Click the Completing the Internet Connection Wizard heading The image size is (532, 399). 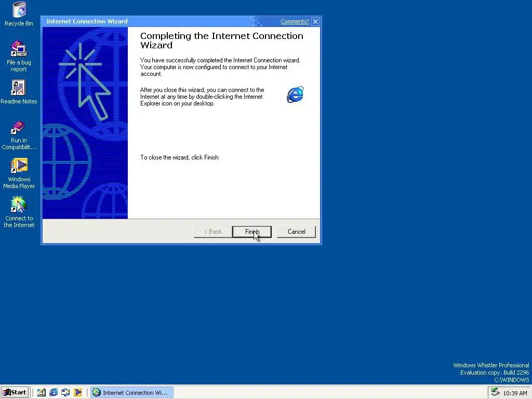pyautogui.click(x=221, y=41)
